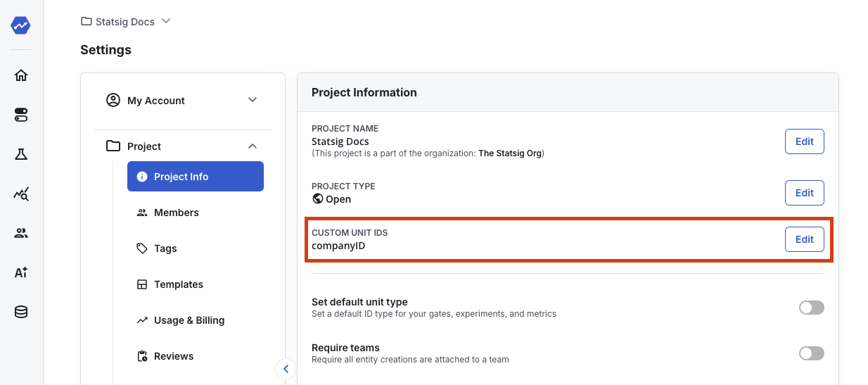Enable Set default unit type toggle

click(x=812, y=308)
